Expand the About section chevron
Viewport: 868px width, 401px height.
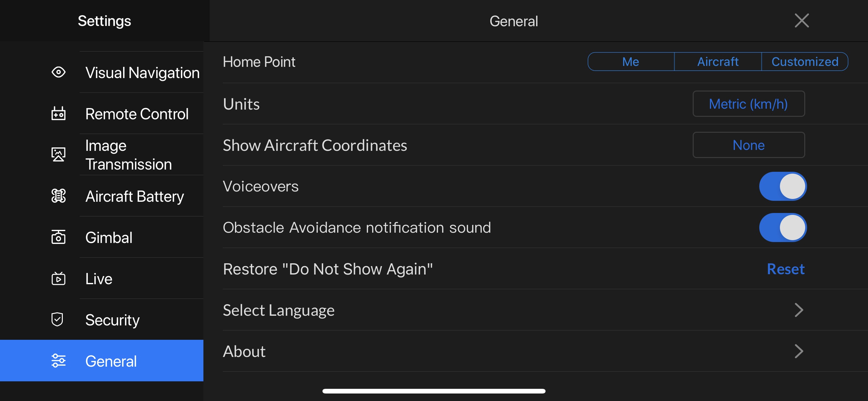799,351
